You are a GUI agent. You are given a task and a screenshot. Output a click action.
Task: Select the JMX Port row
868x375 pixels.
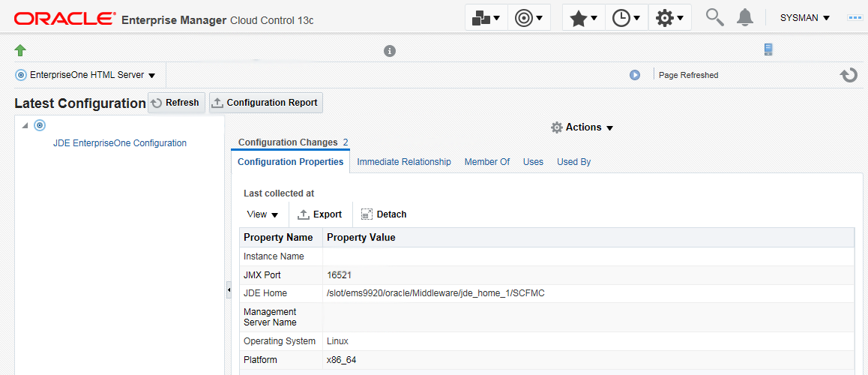pos(547,274)
